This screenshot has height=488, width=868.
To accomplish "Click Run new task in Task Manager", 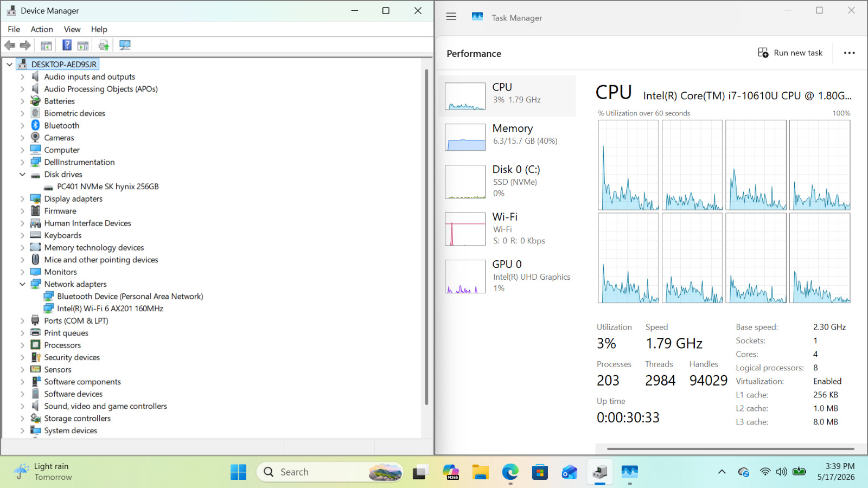I will (790, 53).
